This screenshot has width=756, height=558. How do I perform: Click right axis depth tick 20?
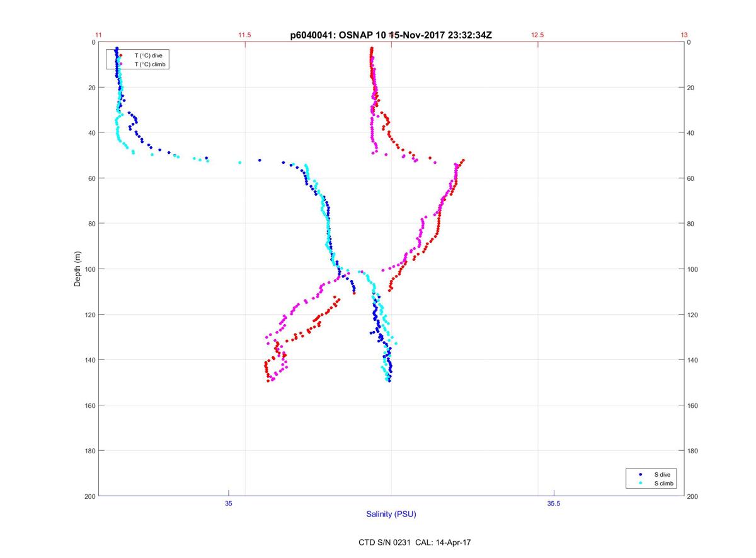click(692, 88)
